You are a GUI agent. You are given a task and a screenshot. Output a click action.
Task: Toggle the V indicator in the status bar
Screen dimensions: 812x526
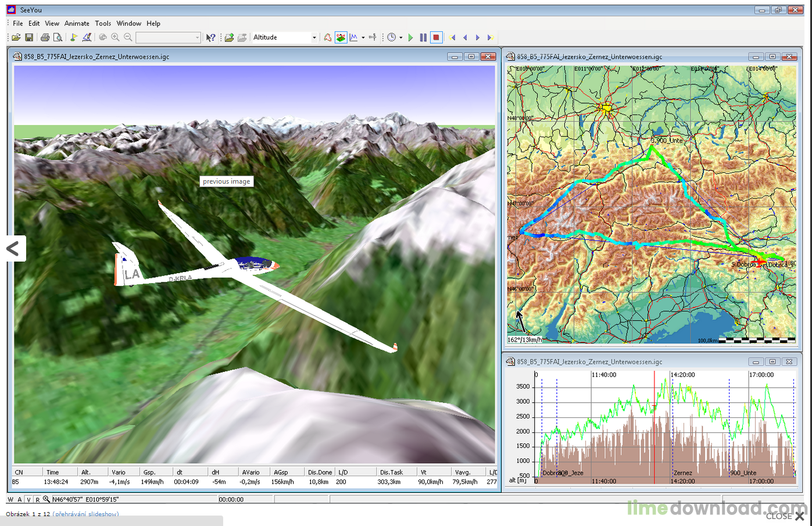(28, 499)
